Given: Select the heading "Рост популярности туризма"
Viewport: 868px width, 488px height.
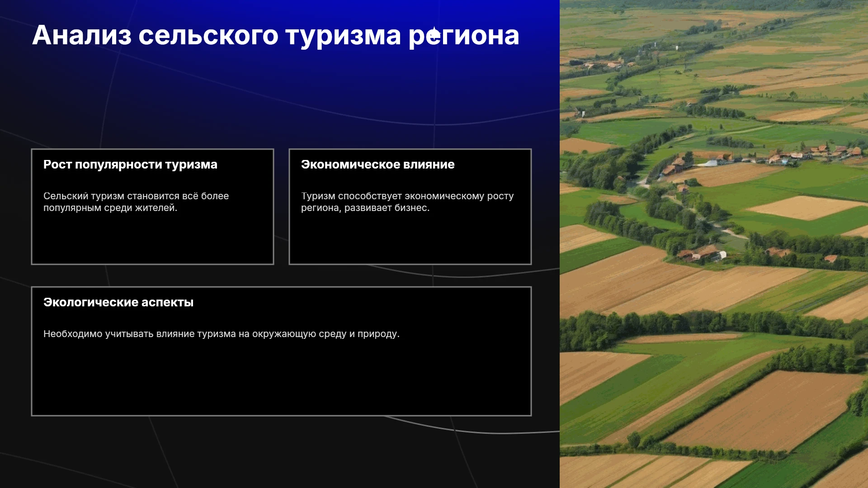Looking at the screenshot, I should coord(130,164).
